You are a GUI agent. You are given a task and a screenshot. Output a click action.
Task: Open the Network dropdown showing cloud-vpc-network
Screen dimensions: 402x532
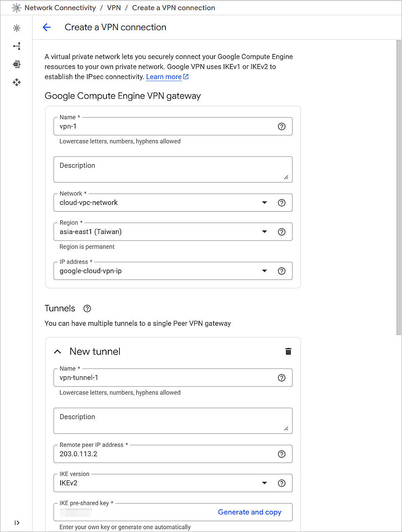point(265,202)
